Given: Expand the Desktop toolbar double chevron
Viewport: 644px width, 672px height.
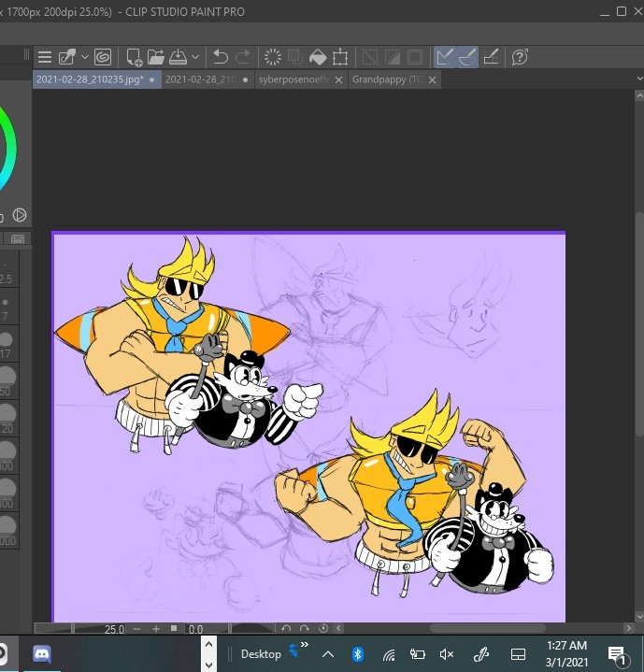Looking at the screenshot, I should pyautogui.click(x=305, y=644).
